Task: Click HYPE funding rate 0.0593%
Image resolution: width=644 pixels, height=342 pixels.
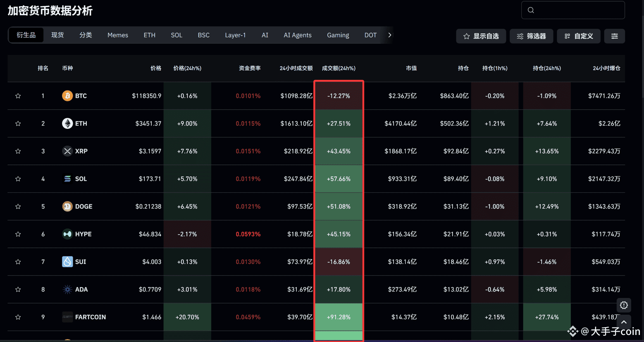Action: click(x=248, y=234)
